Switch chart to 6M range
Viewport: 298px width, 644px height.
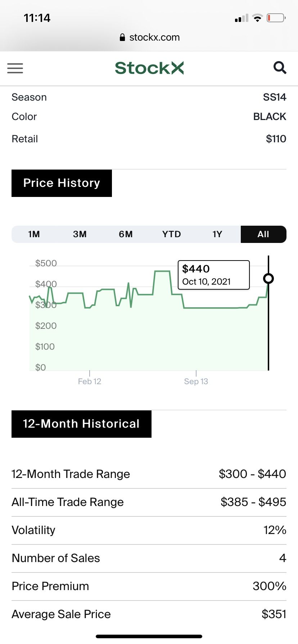(x=126, y=234)
